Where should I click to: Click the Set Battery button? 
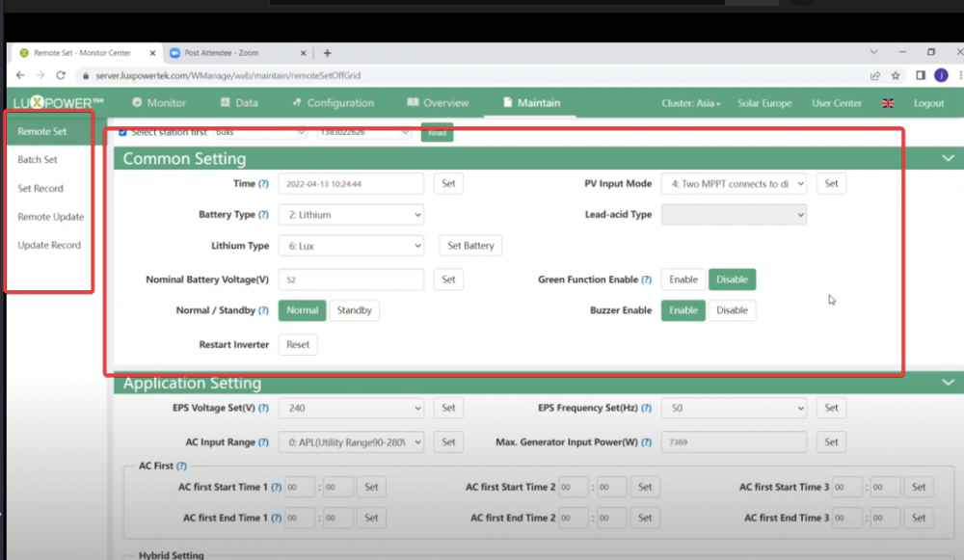[470, 246]
